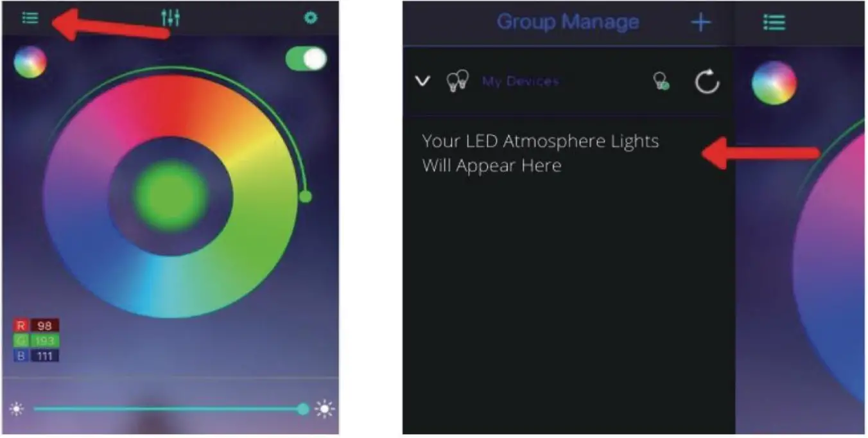Collapse the My Devices chevron
The image size is (868, 438).
422,82
